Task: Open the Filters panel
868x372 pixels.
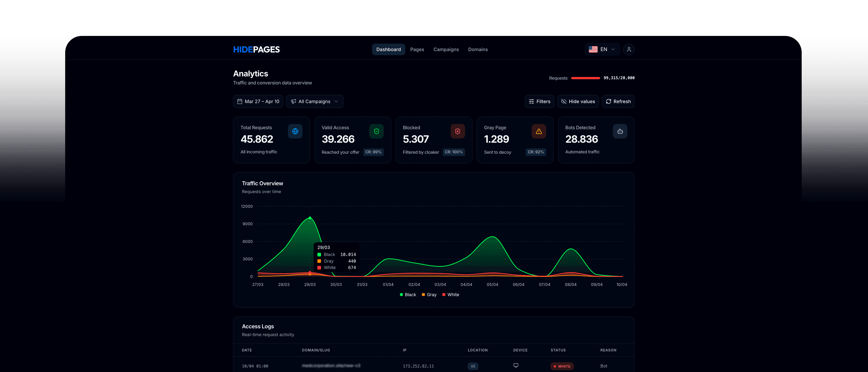Action: tap(539, 101)
